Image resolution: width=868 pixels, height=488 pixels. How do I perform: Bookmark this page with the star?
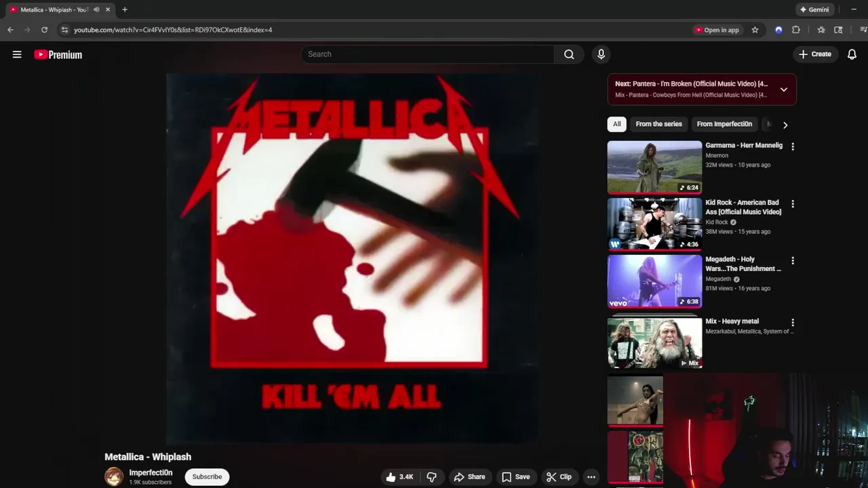click(755, 30)
